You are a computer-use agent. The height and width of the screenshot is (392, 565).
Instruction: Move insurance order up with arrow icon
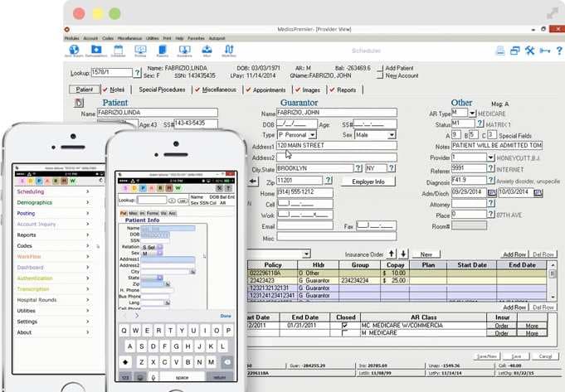click(x=392, y=254)
